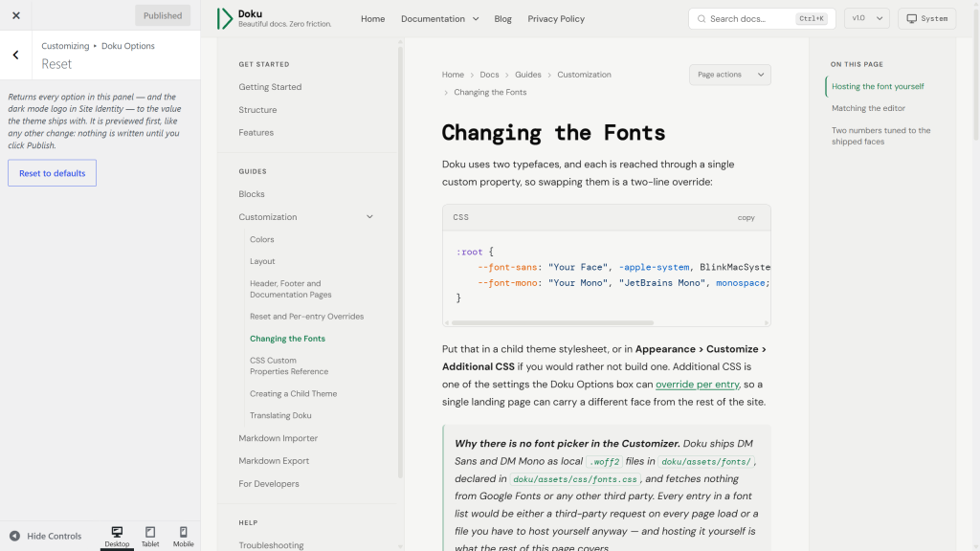
Task: Open the Layout customization page
Action: [262, 261]
